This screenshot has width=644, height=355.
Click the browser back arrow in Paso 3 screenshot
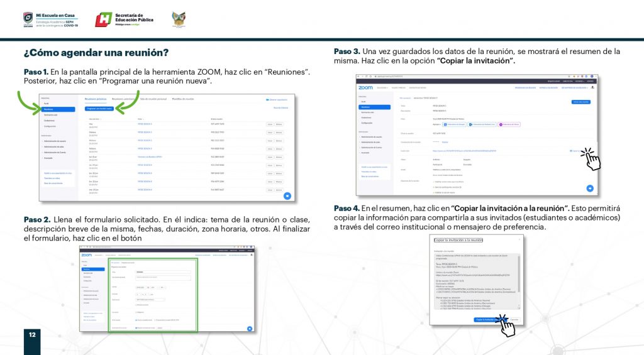(358, 76)
